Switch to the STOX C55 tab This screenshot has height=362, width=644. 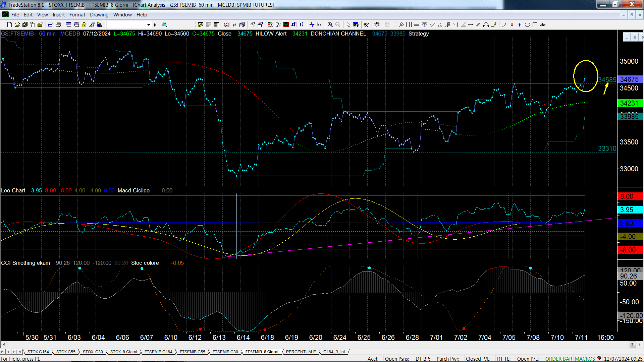[66, 352]
